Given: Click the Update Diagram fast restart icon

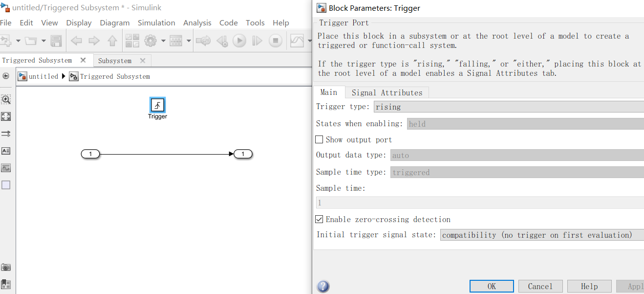Looking at the screenshot, I should coord(203,41).
